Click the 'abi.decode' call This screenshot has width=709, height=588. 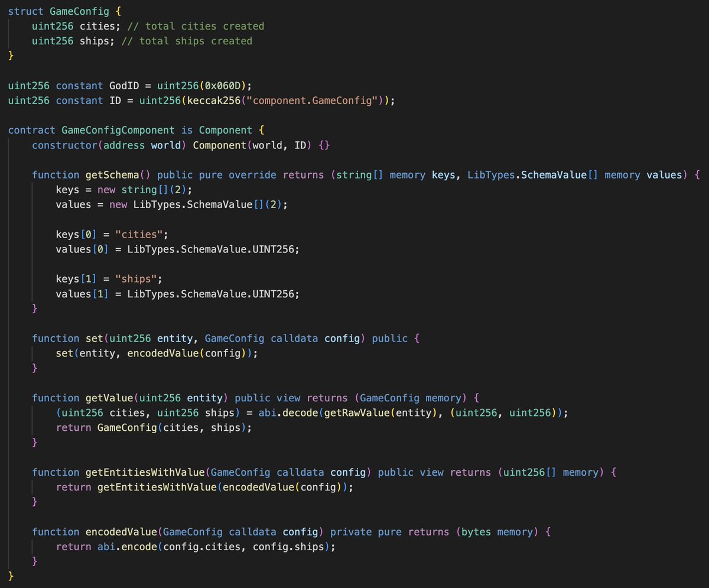click(289, 412)
